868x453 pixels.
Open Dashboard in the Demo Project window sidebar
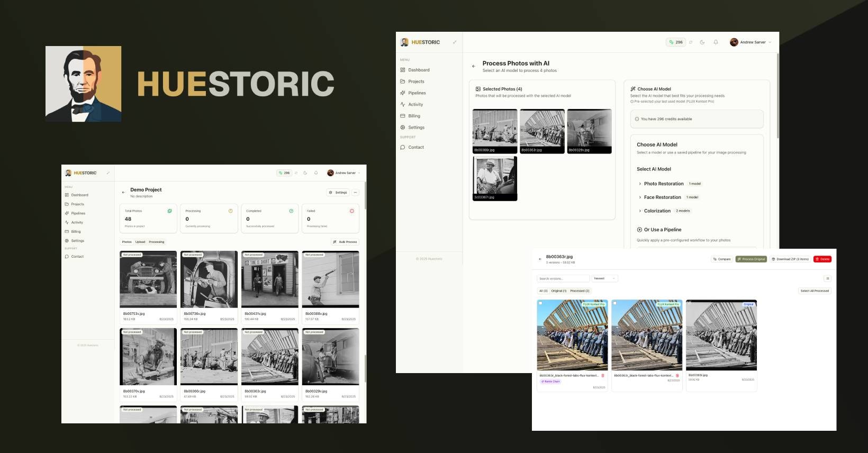pos(77,195)
